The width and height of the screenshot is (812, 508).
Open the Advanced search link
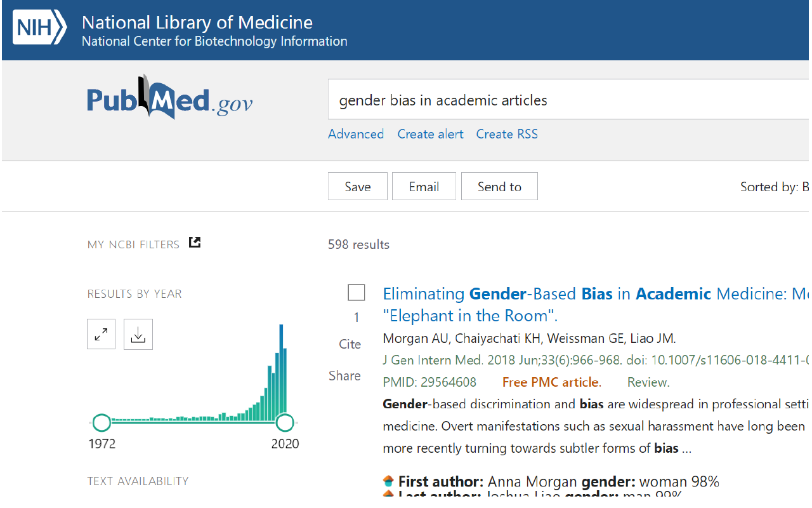click(x=356, y=134)
